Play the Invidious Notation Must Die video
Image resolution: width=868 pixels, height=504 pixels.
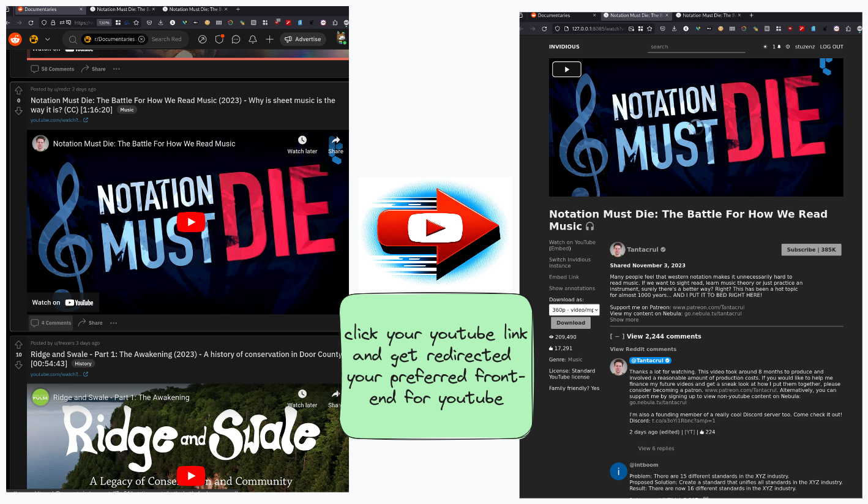pos(566,69)
